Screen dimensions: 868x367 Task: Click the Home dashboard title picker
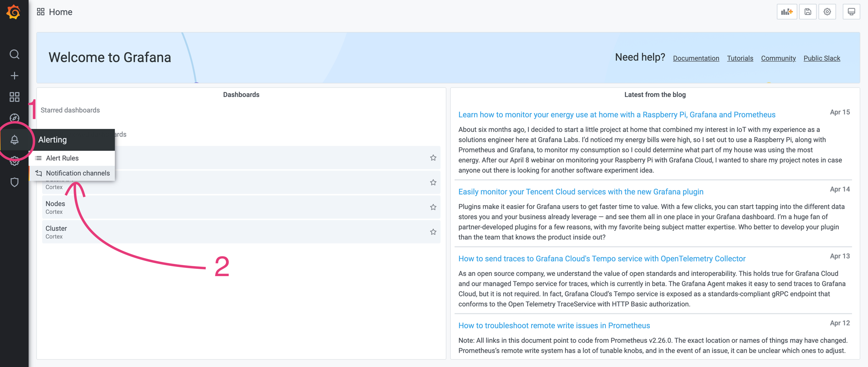coord(60,12)
